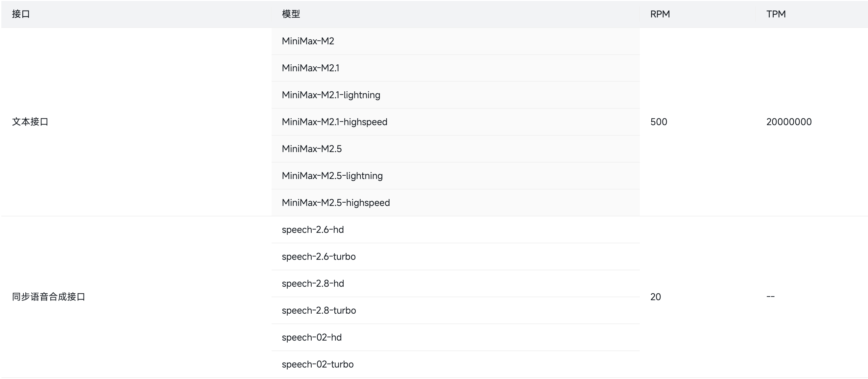Image resolution: width=868 pixels, height=379 pixels.
Task: Select the speech-2.8-hd model entry
Action: (x=455, y=283)
